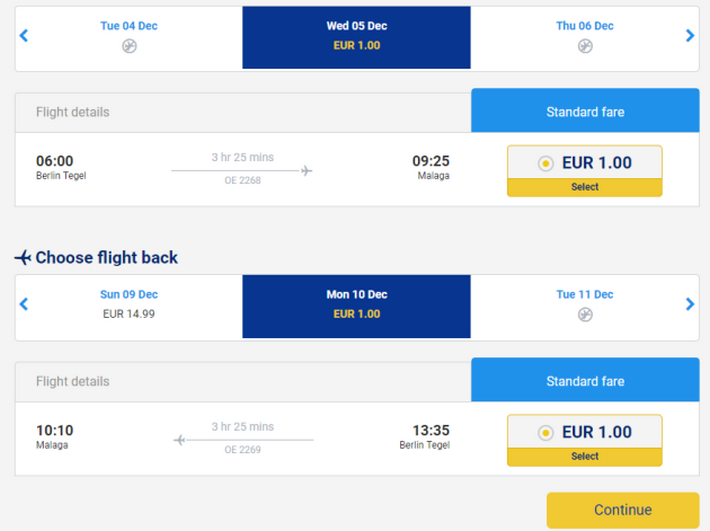Switch to Sun 09 Dec EUR 14.99

click(x=129, y=304)
